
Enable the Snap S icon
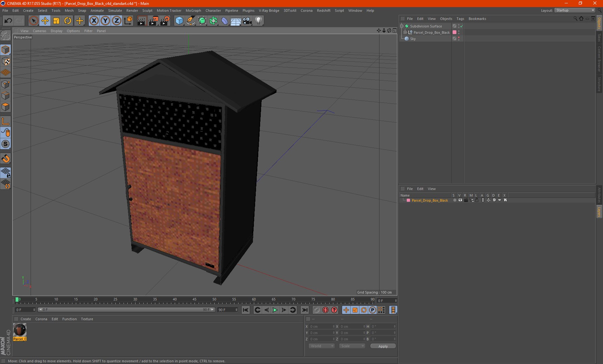click(x=5, y=144)
